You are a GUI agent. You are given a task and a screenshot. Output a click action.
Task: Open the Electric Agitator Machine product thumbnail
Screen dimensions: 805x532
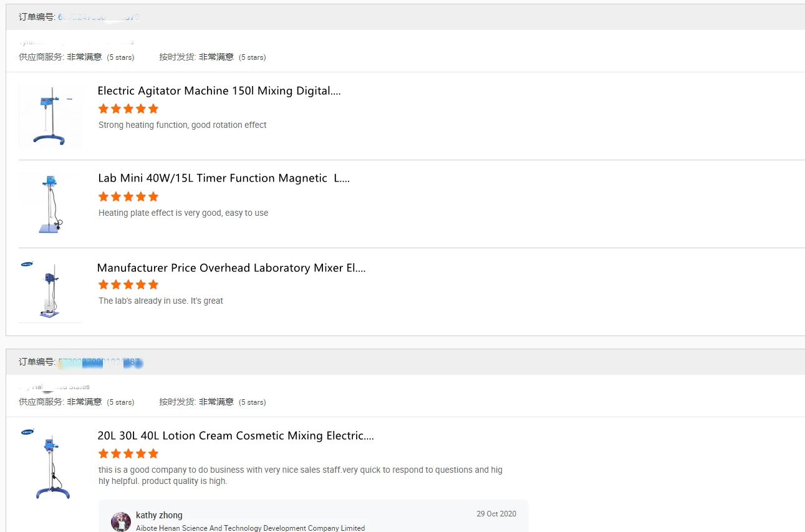point(50,116)
